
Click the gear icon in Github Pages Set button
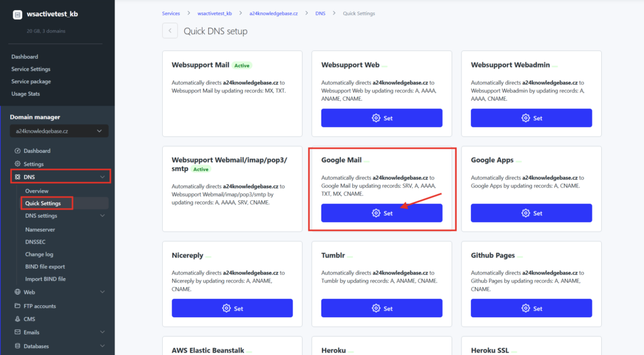[525, 308]
